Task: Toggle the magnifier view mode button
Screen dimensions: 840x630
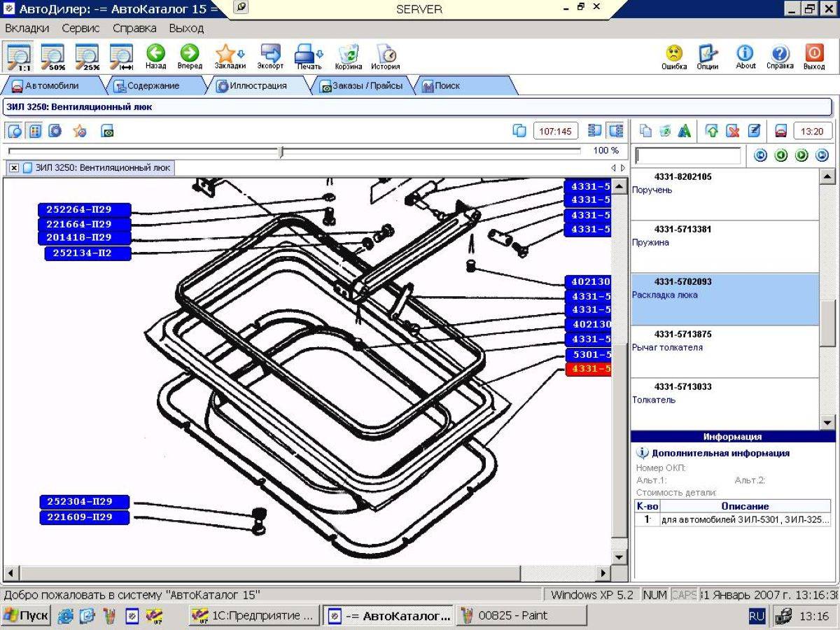Action: click(15, 131)
